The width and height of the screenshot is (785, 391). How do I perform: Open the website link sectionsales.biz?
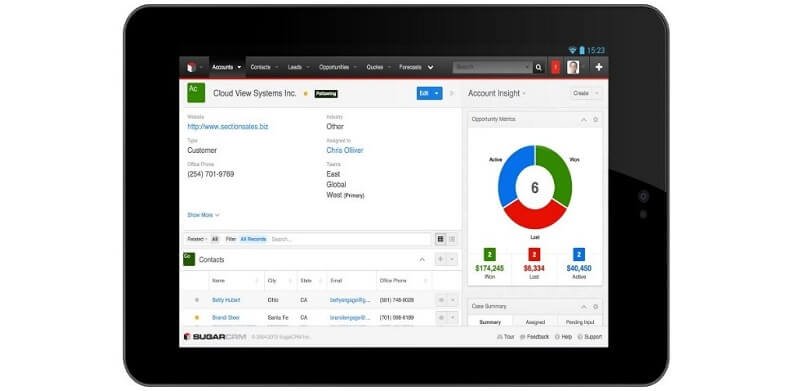(x=228, y=127)
